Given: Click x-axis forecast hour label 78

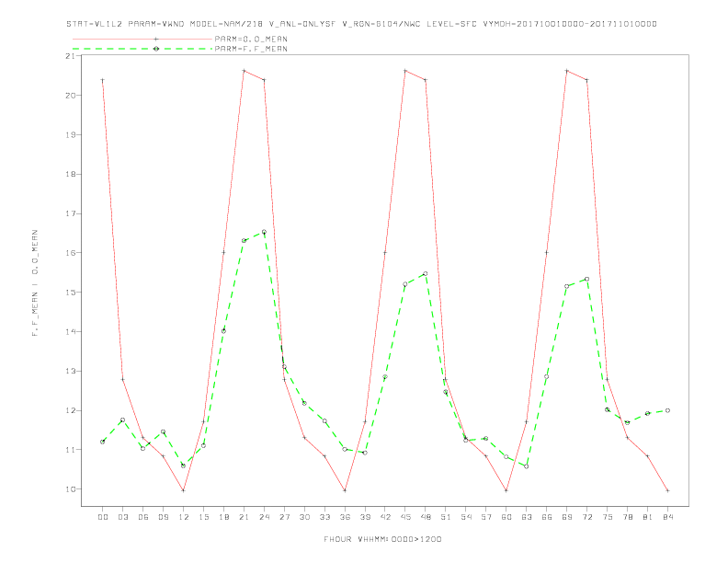Looking at the screenshot, I should click(627, 517).
